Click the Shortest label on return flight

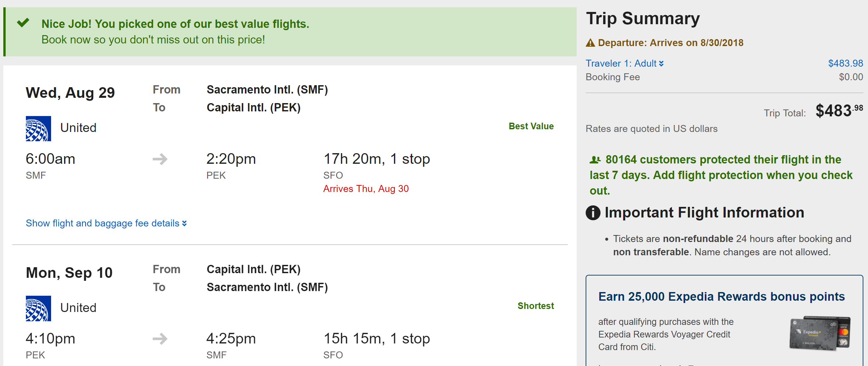point(536,306)
